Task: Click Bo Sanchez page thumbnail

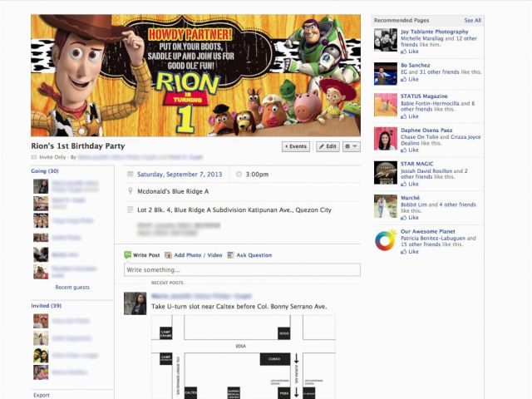Action: (x=386, y=74)
